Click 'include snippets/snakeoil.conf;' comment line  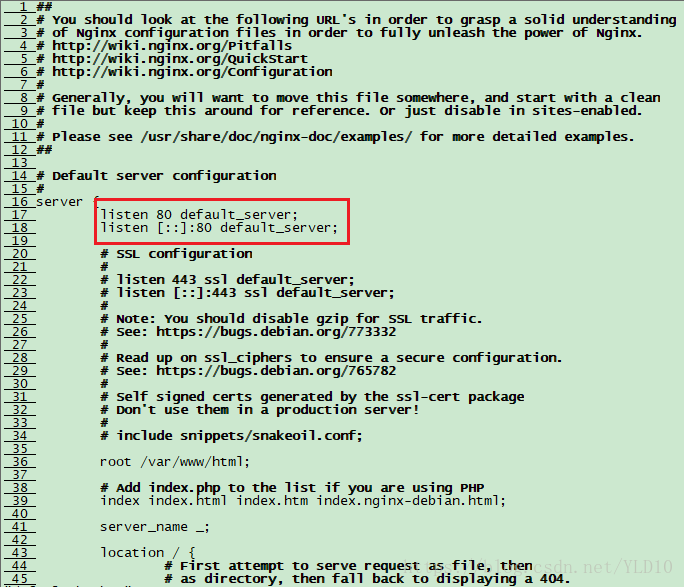[x=231, y=436]
